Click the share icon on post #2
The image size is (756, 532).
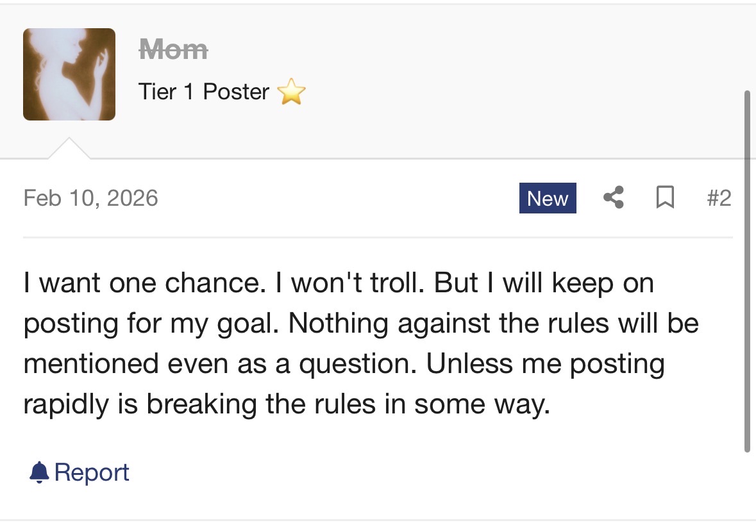614,198
